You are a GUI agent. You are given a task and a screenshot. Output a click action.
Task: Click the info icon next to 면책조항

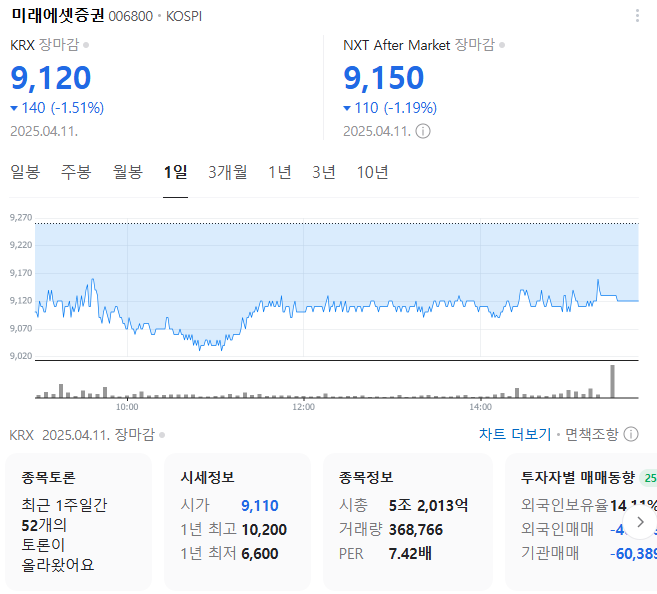[x=631, y=434]
